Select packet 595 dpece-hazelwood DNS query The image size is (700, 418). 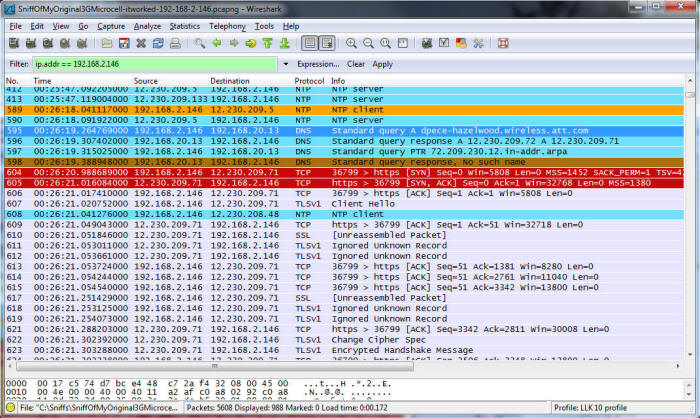pos(344,130)
